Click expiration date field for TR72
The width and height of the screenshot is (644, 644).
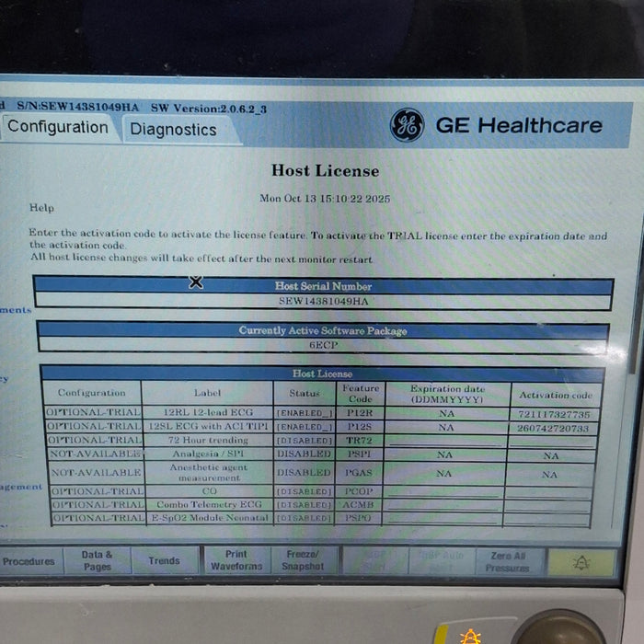click(x=446, y=441)
